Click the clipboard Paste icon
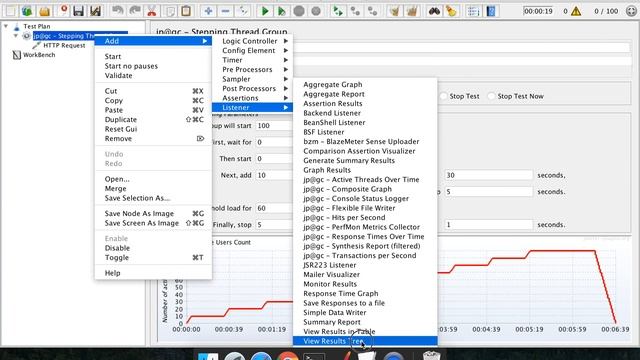The image size is (640, 360). pyautogui.click(x=186, y=11)
